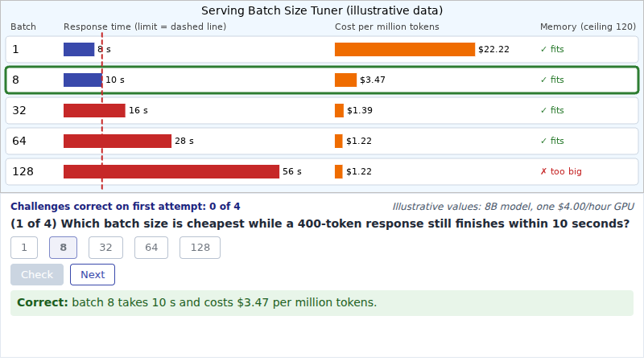This screenshot has height=361, width=644.
Task: Click the batch 64 row label
Action: (19, 141)
